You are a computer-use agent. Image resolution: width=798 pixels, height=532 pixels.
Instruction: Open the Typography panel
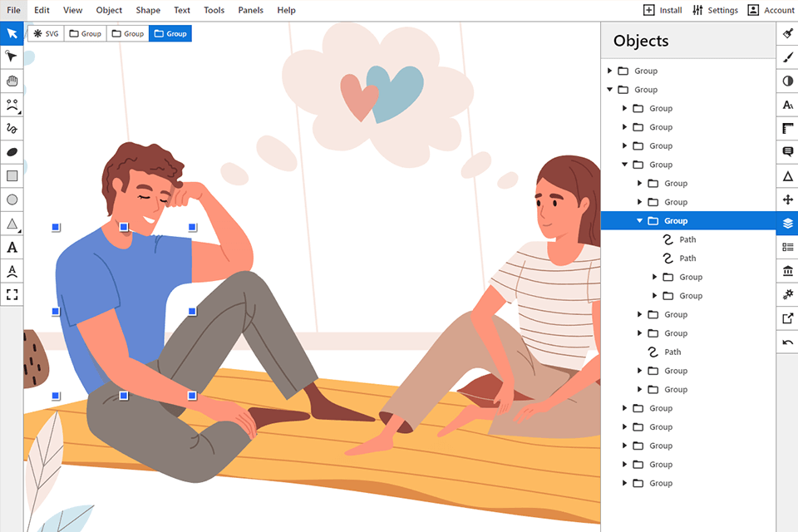tap(787, 104)
